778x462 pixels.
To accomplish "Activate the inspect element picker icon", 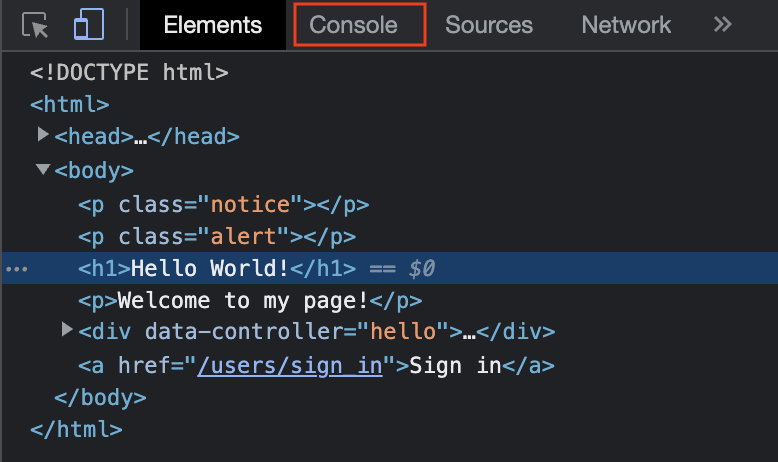I will tap(35, 25).
